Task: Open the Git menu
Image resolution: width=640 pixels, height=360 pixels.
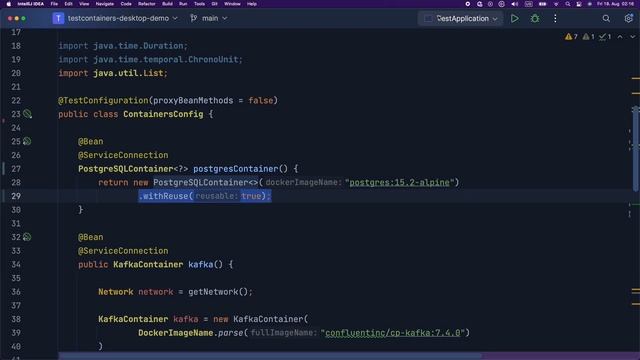Action: point(214,4)
